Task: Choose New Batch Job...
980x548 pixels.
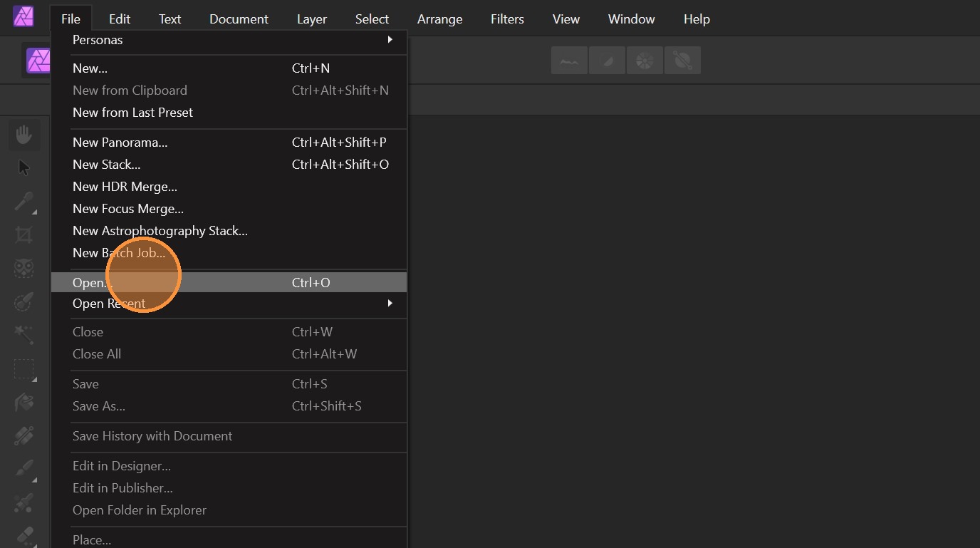Action: tap(229, 253)
